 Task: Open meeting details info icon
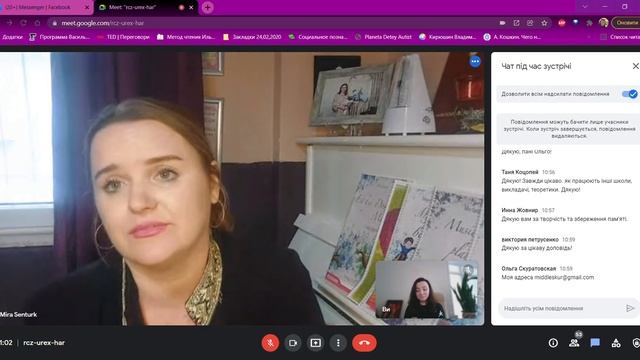(553, 343)
